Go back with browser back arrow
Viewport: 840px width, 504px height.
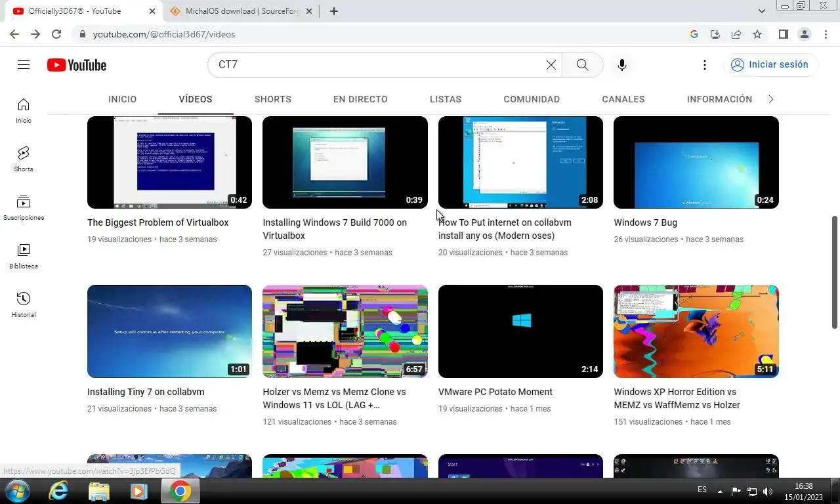14,34
